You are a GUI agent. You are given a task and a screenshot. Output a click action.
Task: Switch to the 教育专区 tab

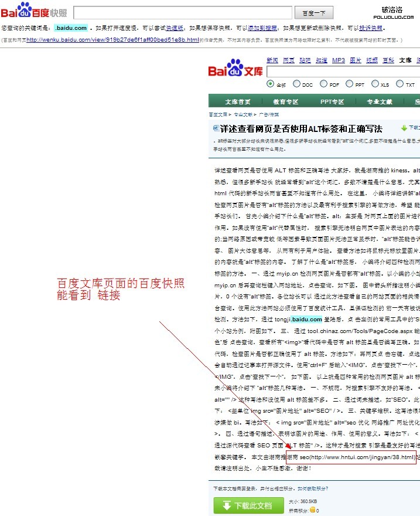tap(285, 101)
